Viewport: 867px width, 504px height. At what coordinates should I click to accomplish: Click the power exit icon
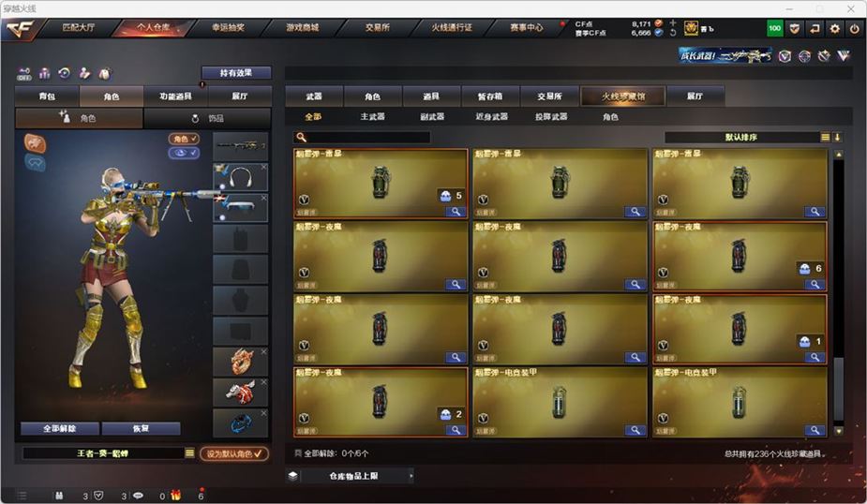tap(854, 29)
